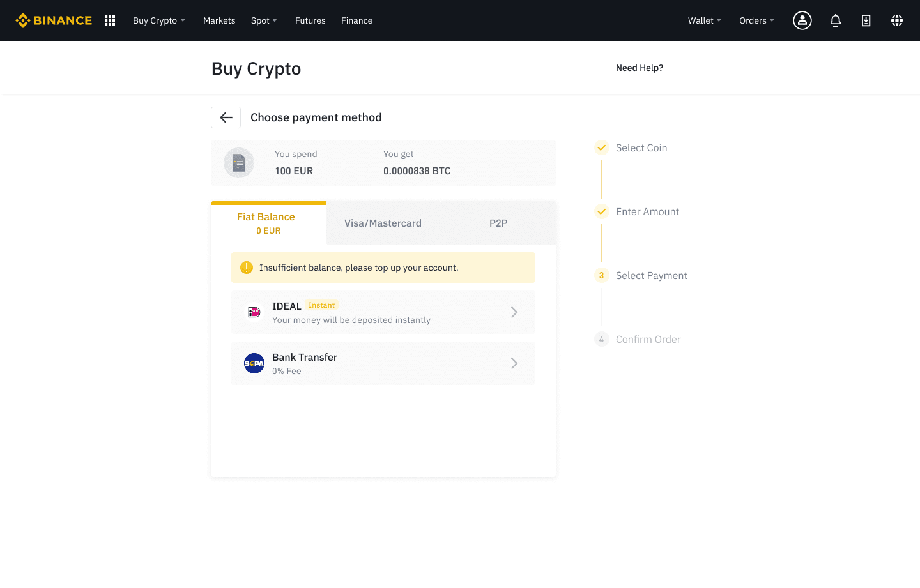Click the Instant badge next to IDEAL
Image resolution: width=920 pixels, height=588 pixels.
click(321, 305)
